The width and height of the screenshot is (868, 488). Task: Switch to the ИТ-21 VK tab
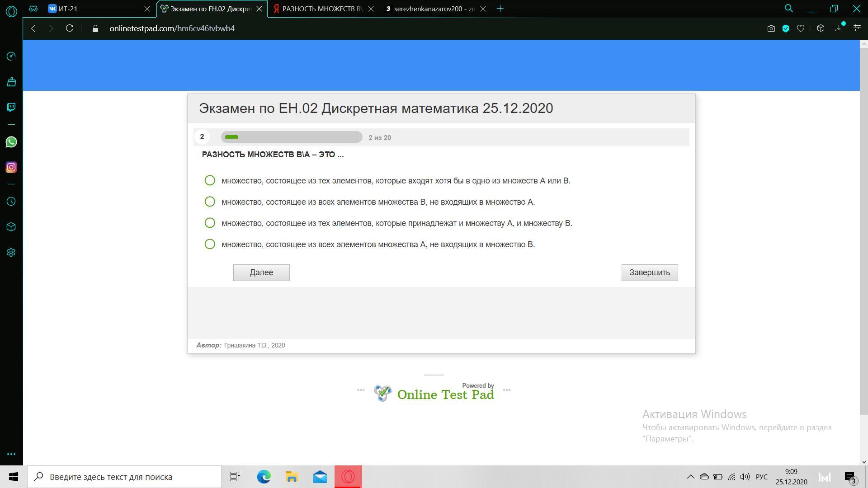95,9
